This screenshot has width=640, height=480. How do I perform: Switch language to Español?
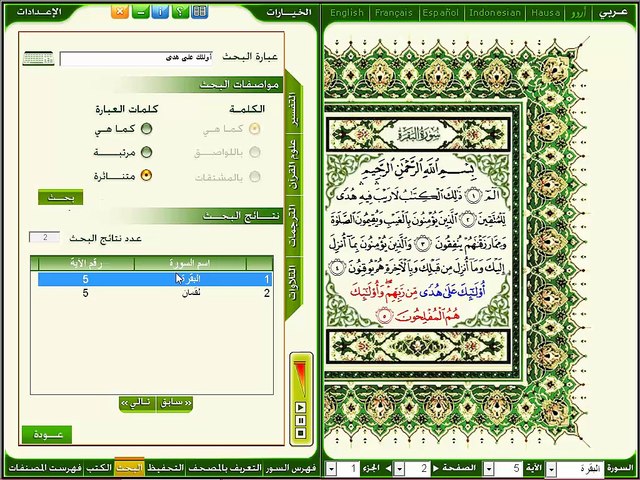[x=441, y=13]
